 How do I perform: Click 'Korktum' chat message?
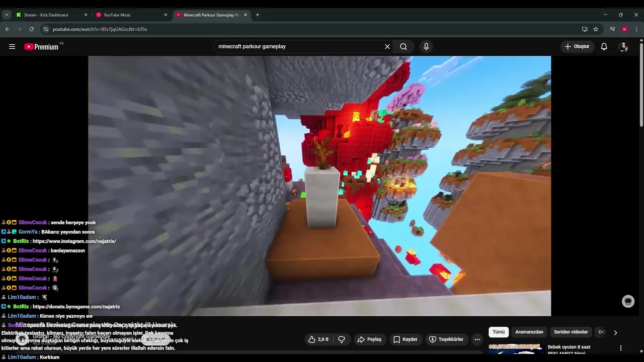[49, 357]
